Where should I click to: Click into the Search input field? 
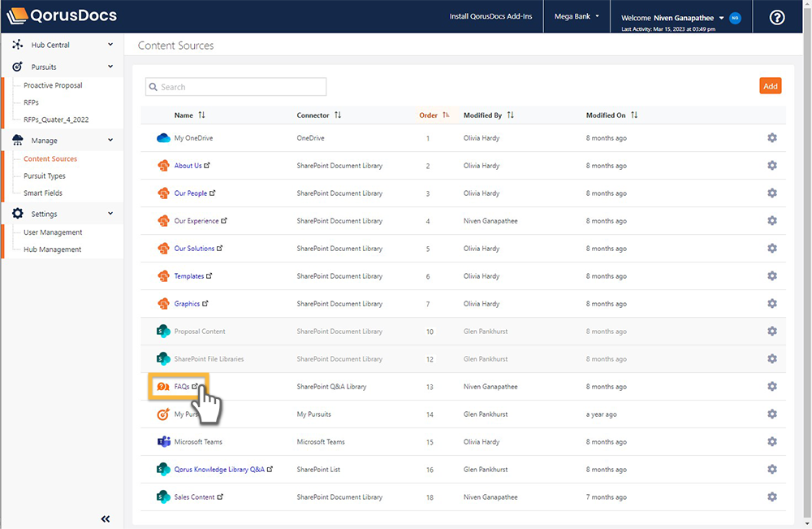[x=235, y=87]
